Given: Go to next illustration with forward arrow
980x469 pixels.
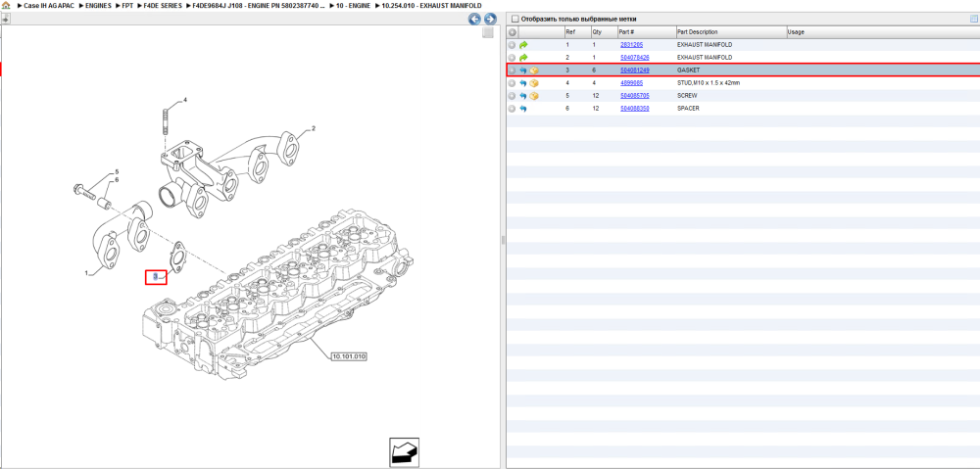Looking at the screenshot, I should click(490, 20).
